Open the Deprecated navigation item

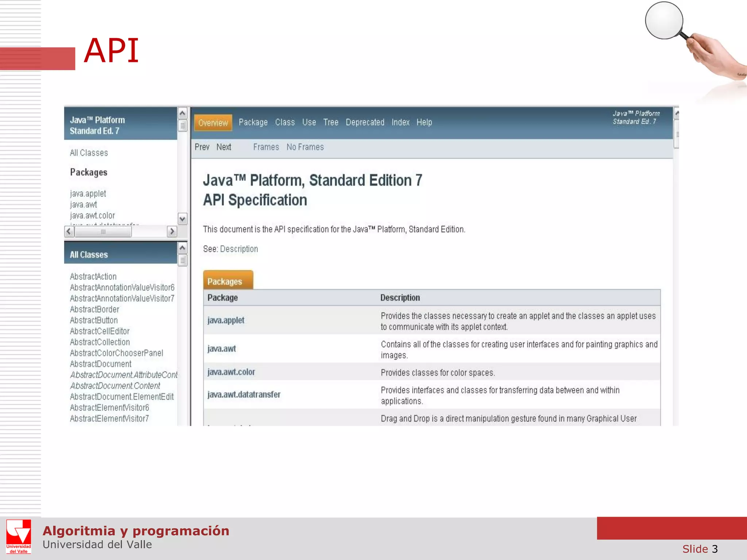[x=365, y=122]
